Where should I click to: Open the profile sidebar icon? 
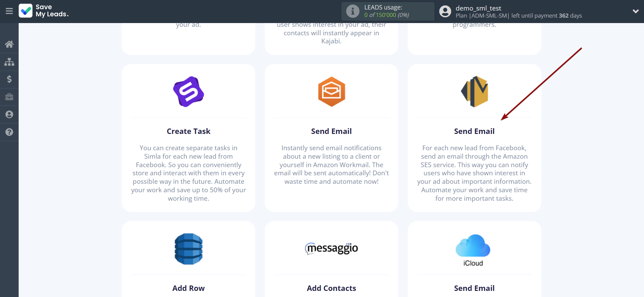click(9, 115)
